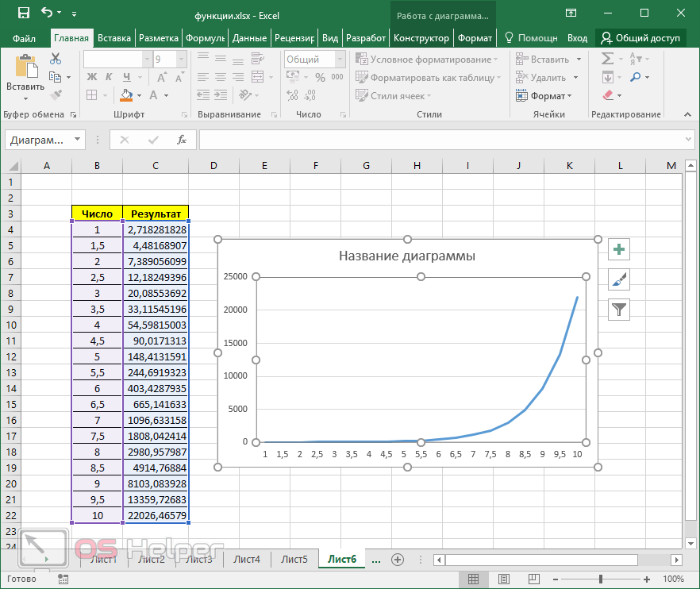
Task: Apply font color with the A icon
Action: coord(154,95)
